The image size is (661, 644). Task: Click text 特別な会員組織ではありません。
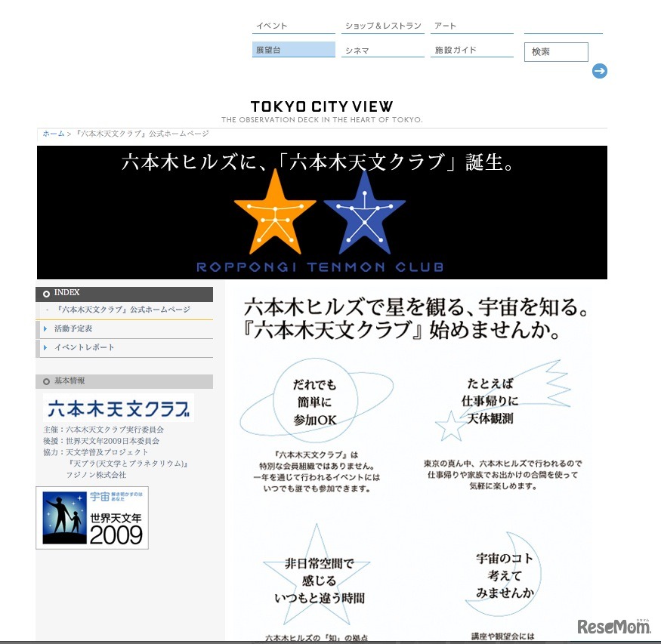(317, 466)
